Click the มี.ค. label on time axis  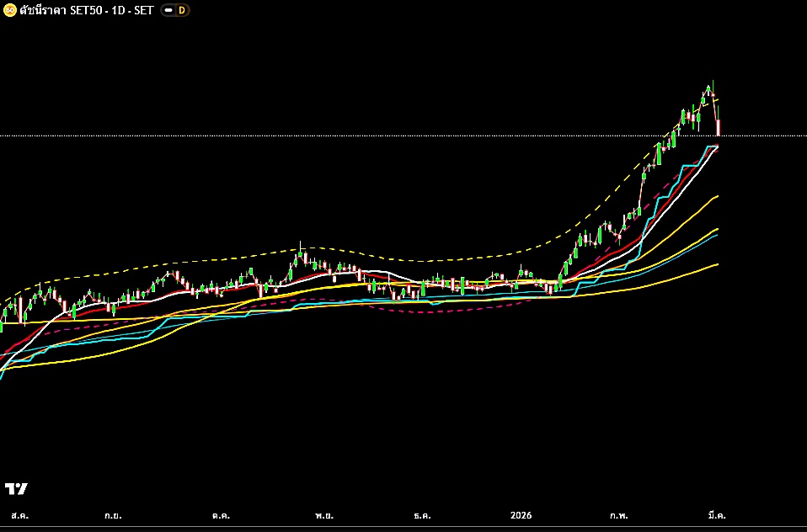pos(717,515)
